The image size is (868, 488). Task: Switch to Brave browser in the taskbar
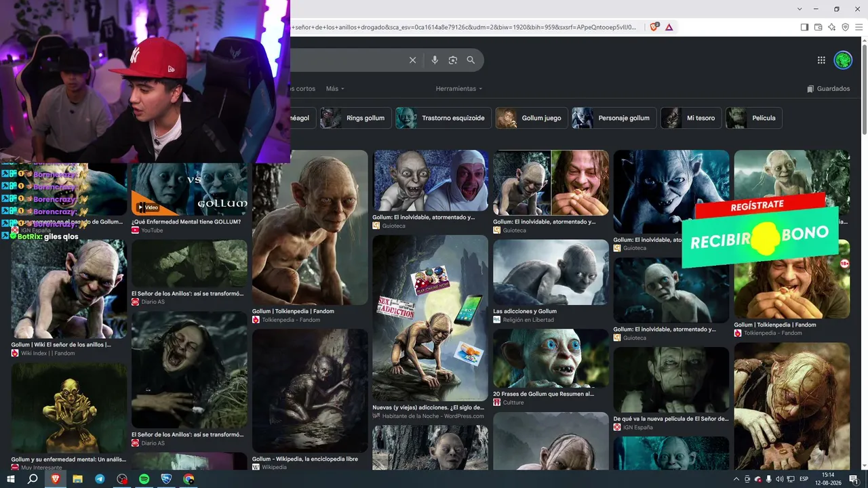point(55,479)
